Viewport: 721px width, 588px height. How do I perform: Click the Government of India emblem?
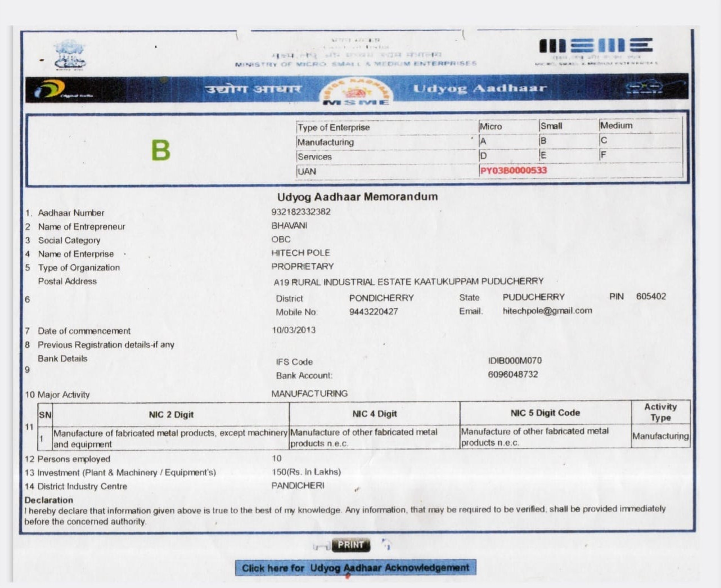point(70,55)
